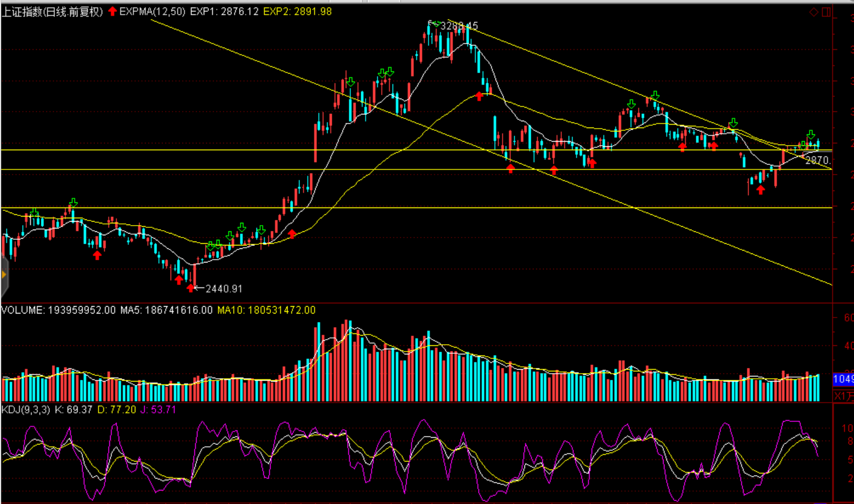
Task: Click the 2440.91 low price label
Action: pyautogui.click(x=223, y=289)
